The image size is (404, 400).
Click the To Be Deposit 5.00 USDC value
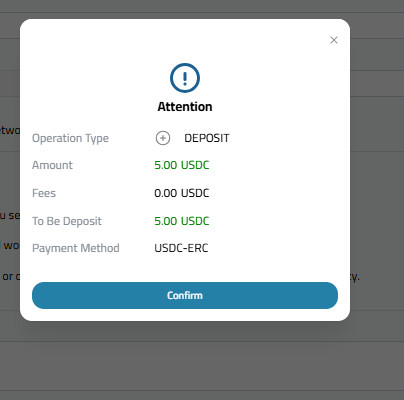pos(182,221)
